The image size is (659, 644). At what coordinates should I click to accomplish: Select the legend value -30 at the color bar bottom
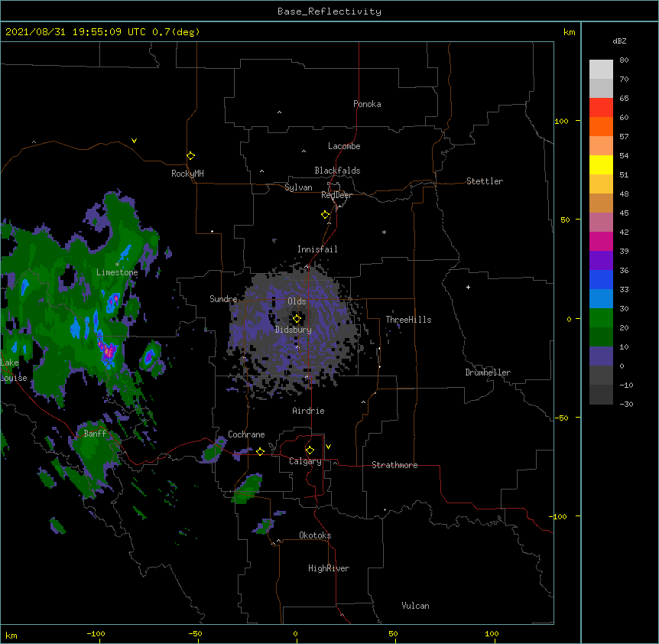pyautogui.click(x=626, y=404)
